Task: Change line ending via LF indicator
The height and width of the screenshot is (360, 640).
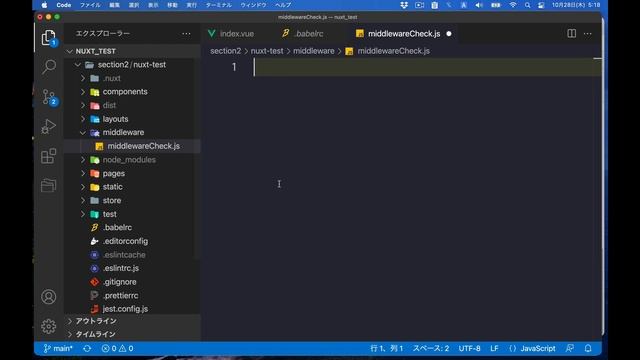Action: pyautogui.click(x=494, y=349)
